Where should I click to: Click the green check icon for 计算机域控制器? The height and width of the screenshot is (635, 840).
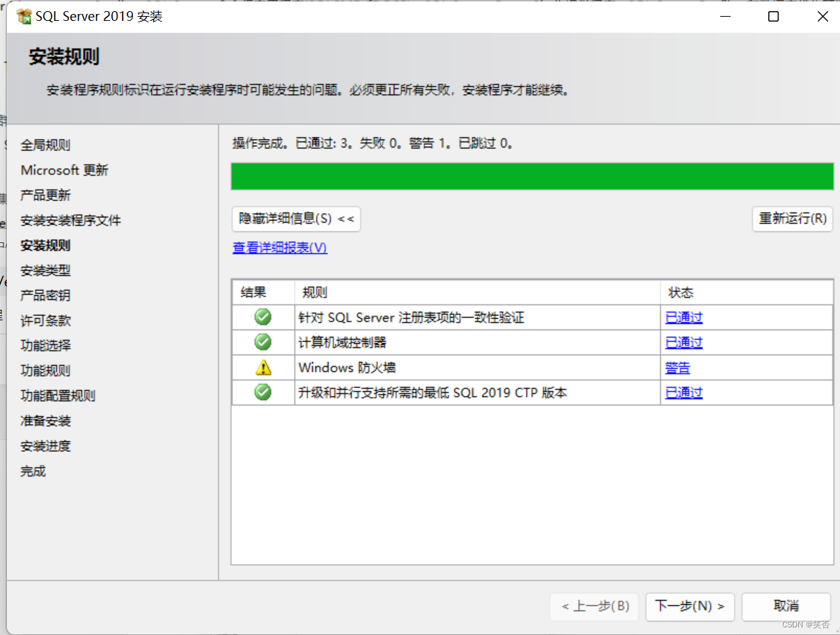(263, 342)
